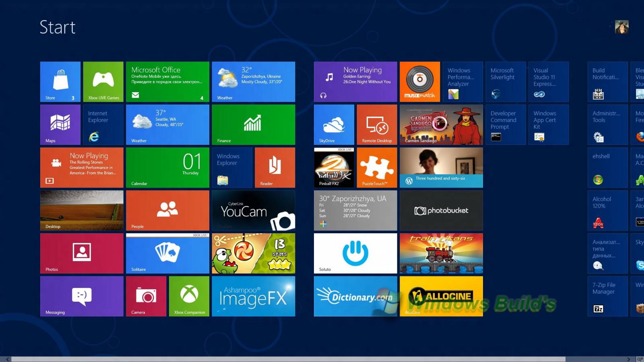Open the Messaging tile
The height and width of the screenshot is (362, 644).
(x=82, y=296)
